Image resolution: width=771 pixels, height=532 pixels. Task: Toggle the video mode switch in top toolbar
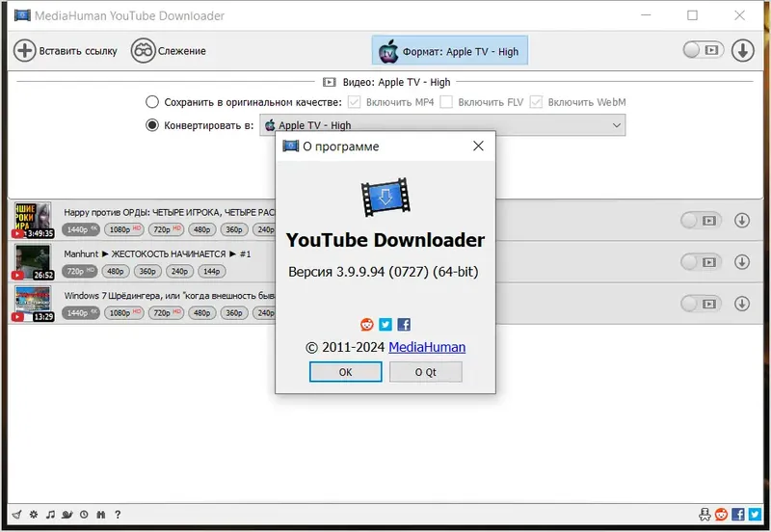[x=704, y=50]
